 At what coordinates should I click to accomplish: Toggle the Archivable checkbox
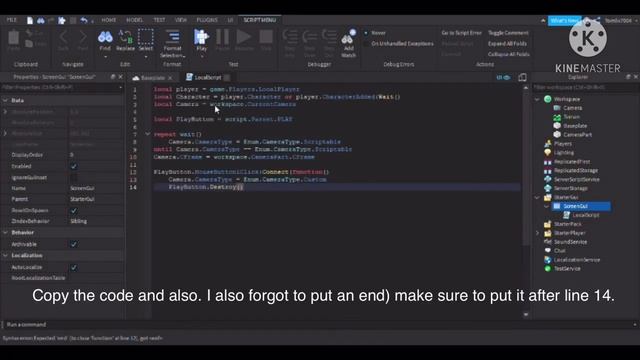[x=73, y=244]
